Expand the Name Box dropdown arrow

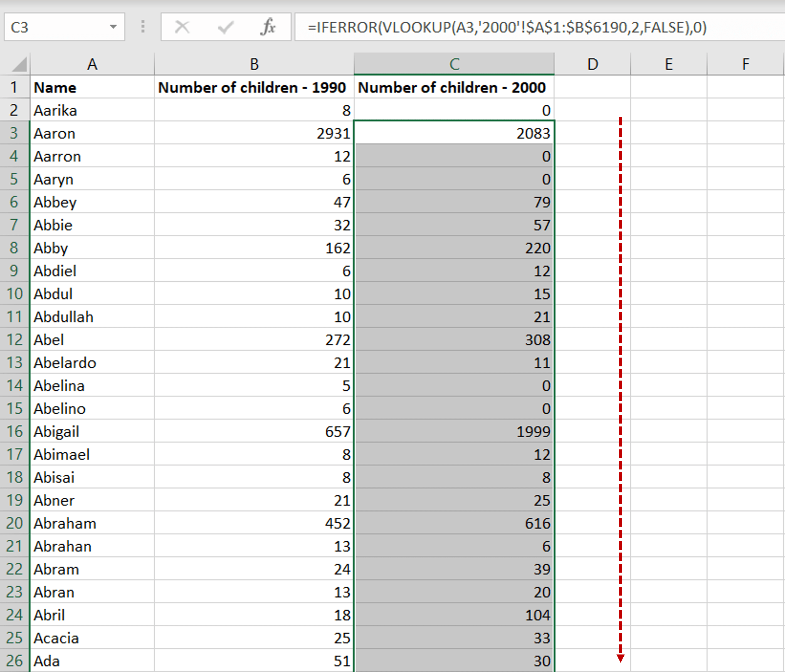pyautogui.click(x=113, y=26)
